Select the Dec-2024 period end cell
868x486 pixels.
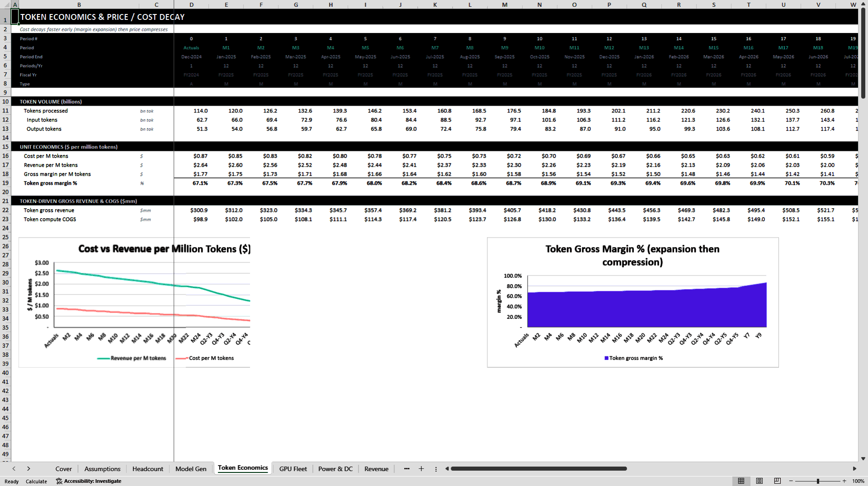tap(191, 56)
